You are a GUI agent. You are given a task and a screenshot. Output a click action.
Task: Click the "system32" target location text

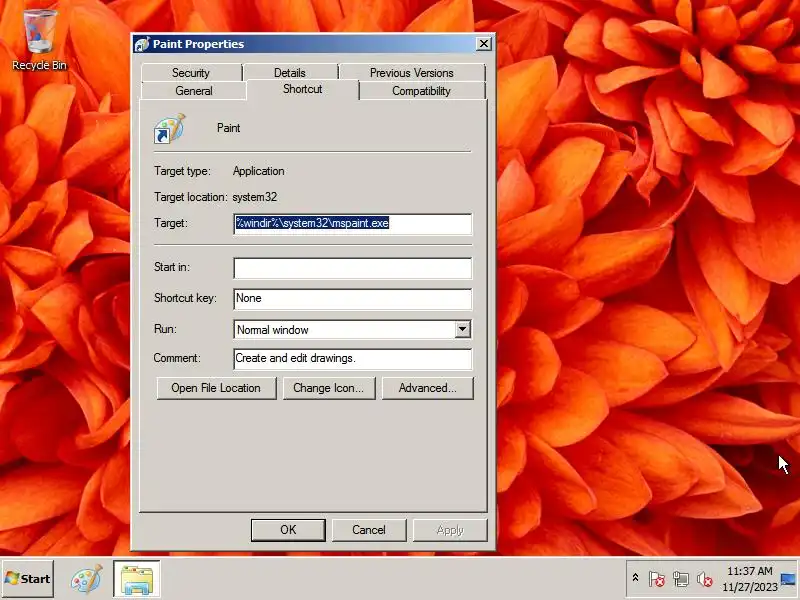point(255,197)
